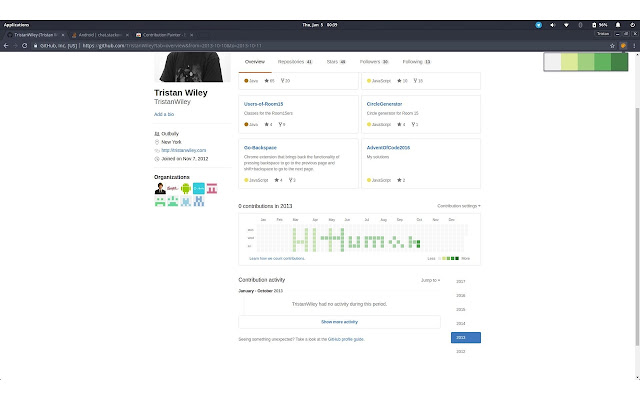Open the Stars profile tab
This screenshot has width=640, height=400.
336,62
